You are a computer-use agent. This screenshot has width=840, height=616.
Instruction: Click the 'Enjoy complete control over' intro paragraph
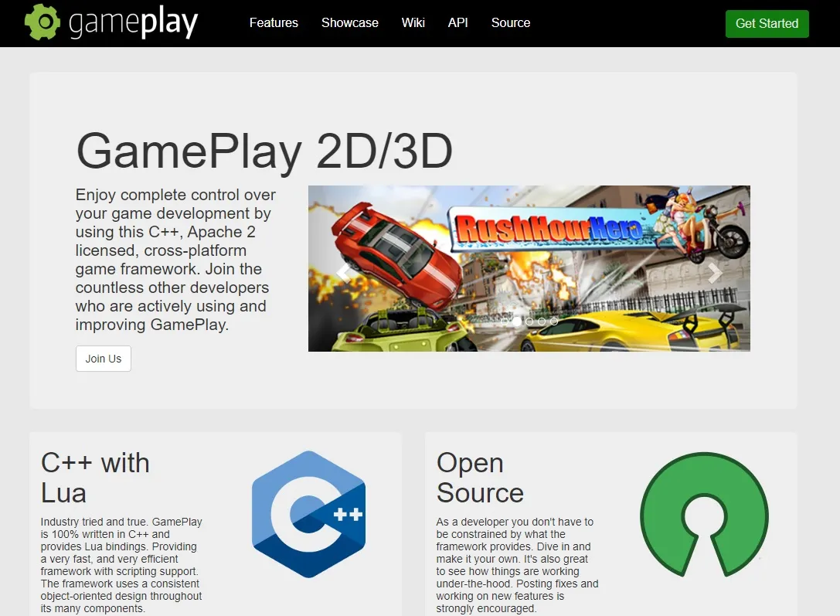click(x=175, y=259)
